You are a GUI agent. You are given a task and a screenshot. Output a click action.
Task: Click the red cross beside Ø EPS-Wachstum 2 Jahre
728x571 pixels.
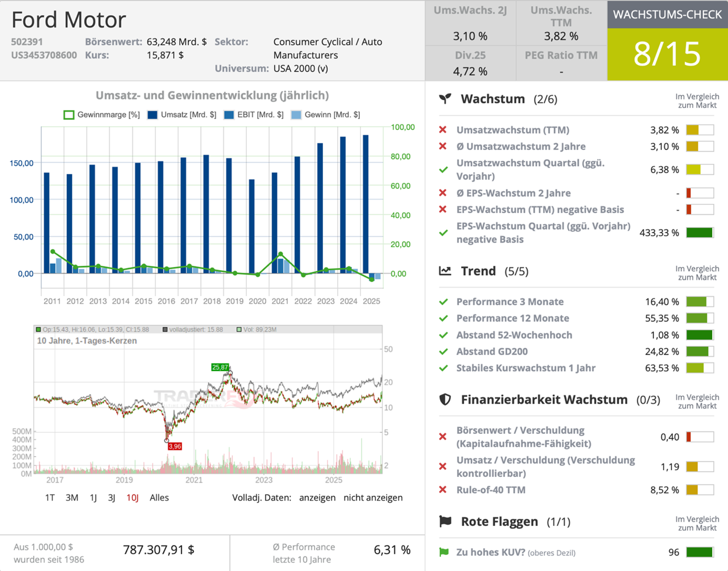pos(443,193)
